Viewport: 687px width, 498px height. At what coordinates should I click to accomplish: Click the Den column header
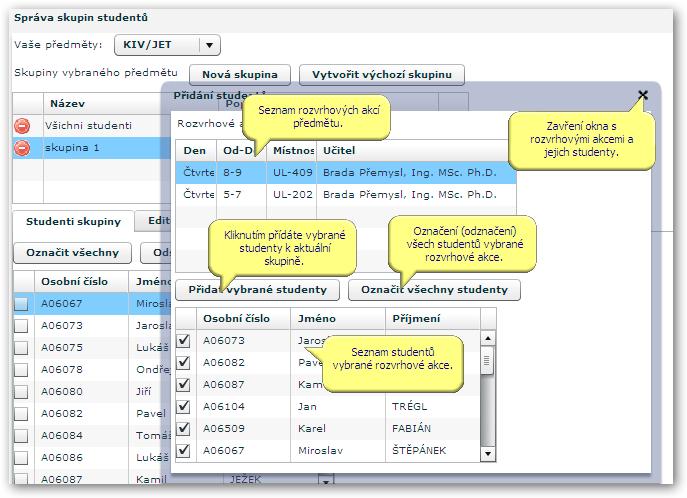click(196, 151)
